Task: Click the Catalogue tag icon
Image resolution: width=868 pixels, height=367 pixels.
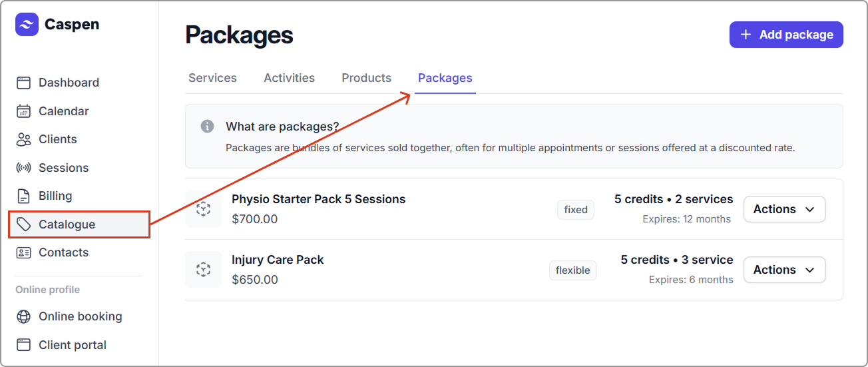Action: point(24,224)
